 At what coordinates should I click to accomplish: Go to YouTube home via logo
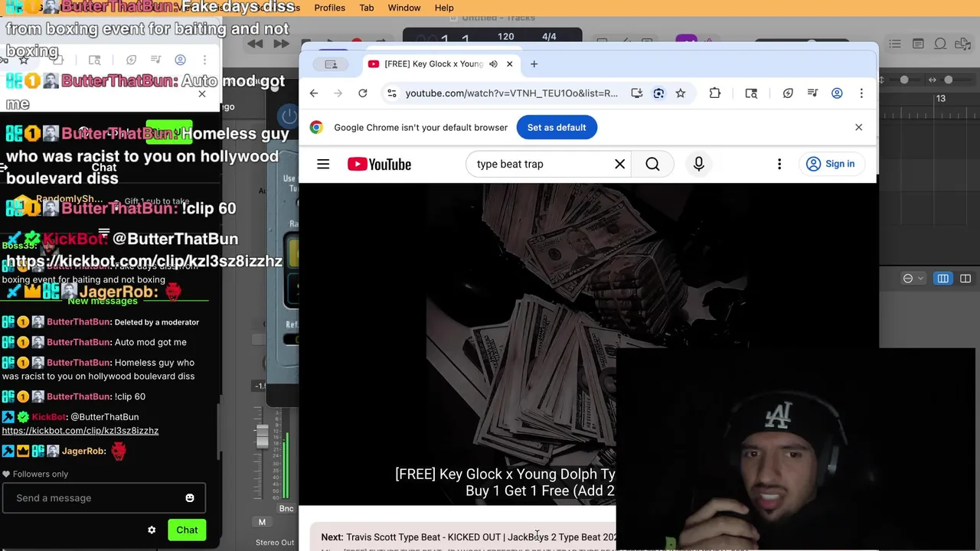click(x=380, y=164)
